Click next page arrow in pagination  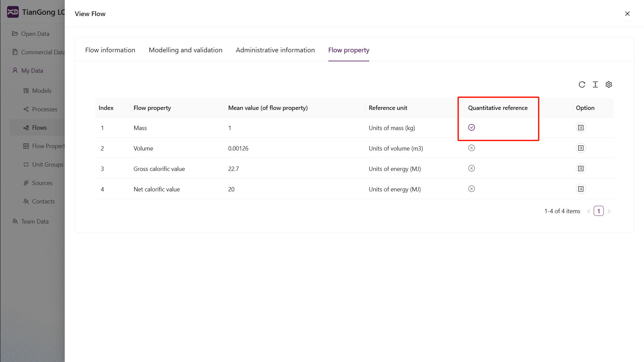[x=609, y=211]
